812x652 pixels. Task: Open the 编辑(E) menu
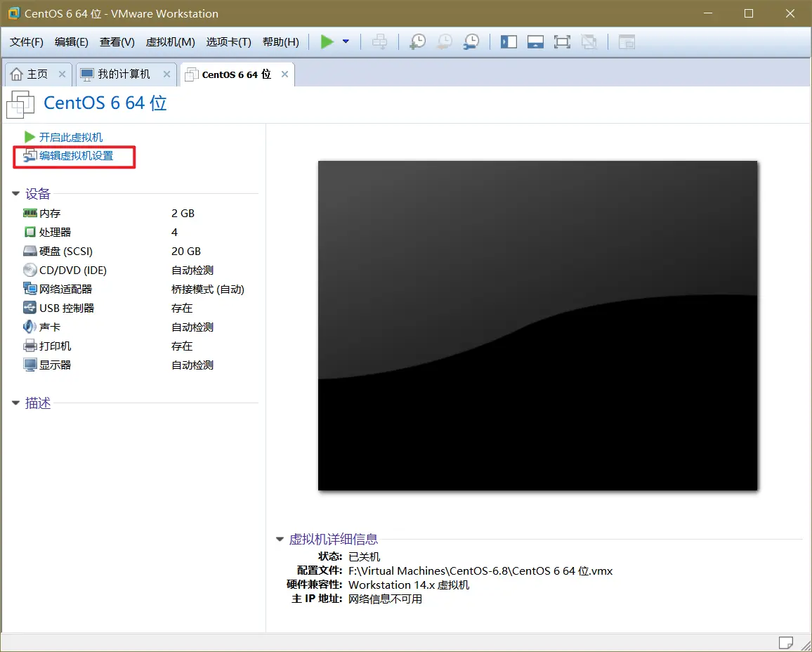[x=72, y=42]
